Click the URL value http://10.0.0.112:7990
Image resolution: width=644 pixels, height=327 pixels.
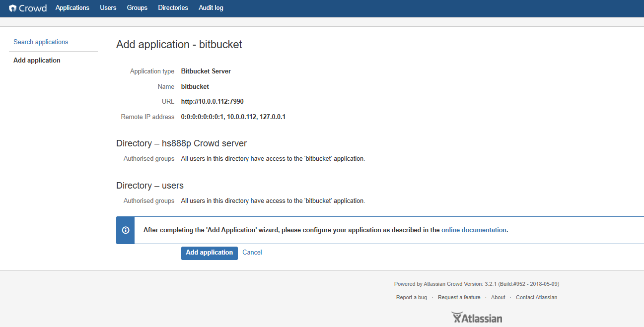pyautogui.click(x=212, y=102)
